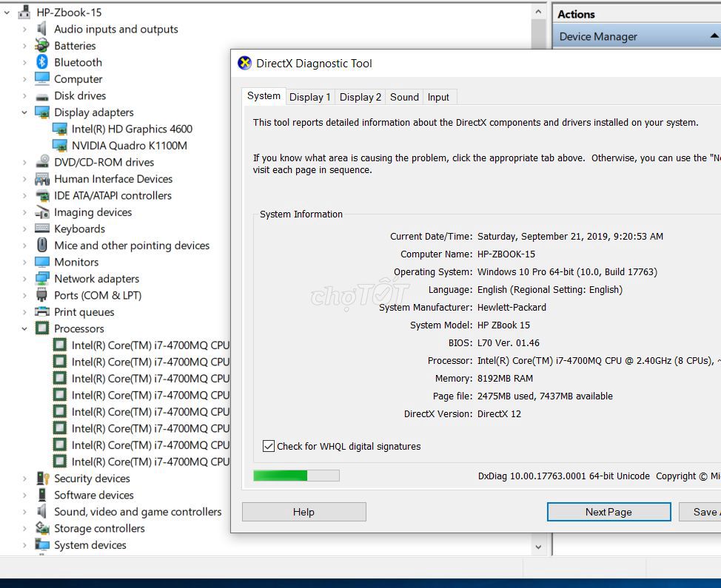Switch to the Display 2 tab
721x588 pixels.
click(360, 97)
